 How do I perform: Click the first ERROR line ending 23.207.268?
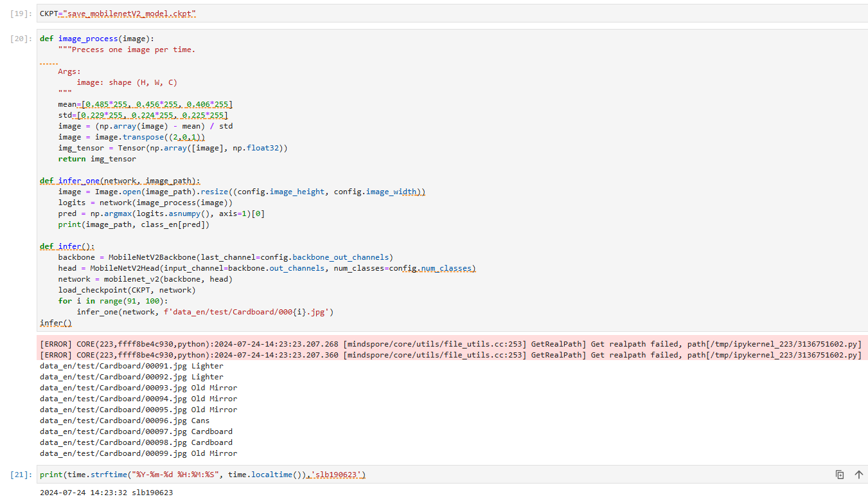[x=450, y=344]
